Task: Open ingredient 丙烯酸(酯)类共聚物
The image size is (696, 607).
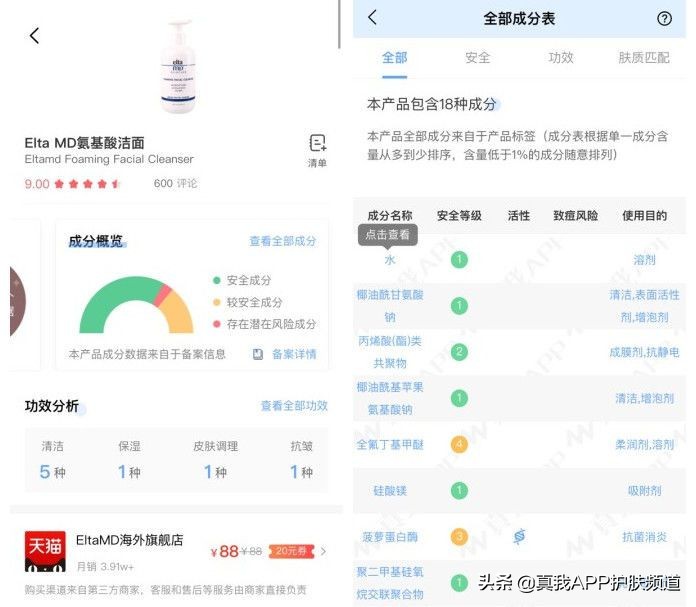Action: [x=390, y=352]
